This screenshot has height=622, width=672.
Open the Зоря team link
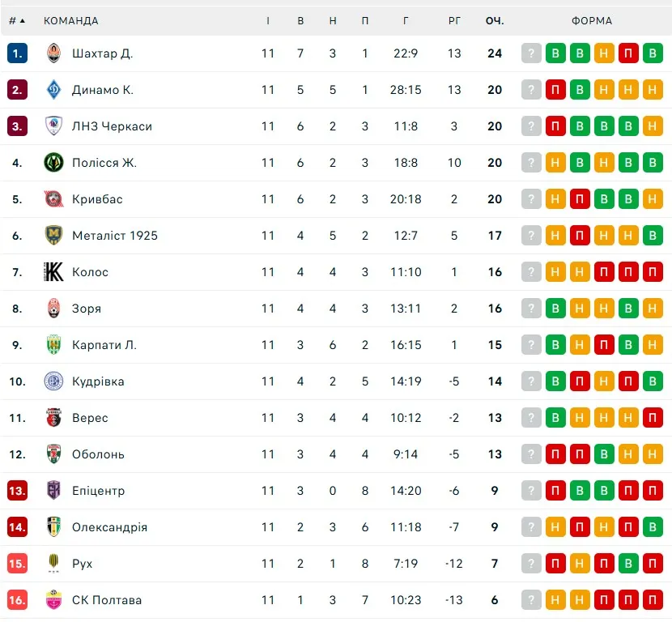(87, 309)
